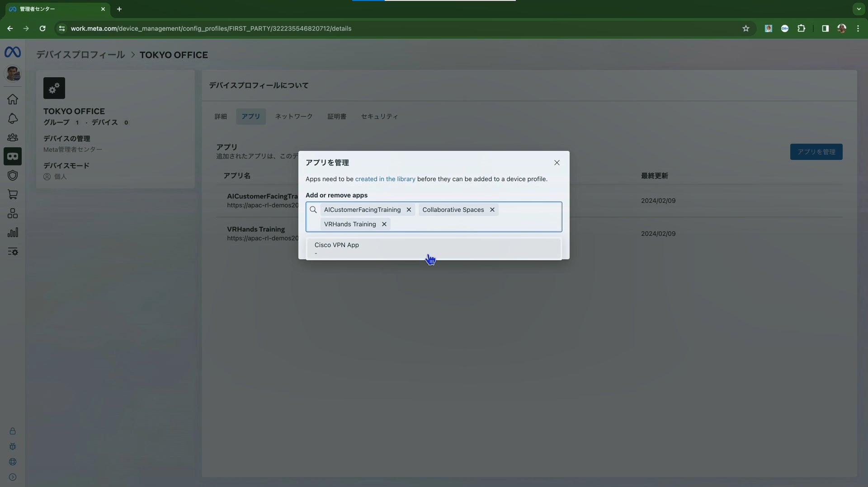This screenshot has height=487, width=868.
Task: Go to デバイスプロフィール breadcrumb
Action: point(80,55)
